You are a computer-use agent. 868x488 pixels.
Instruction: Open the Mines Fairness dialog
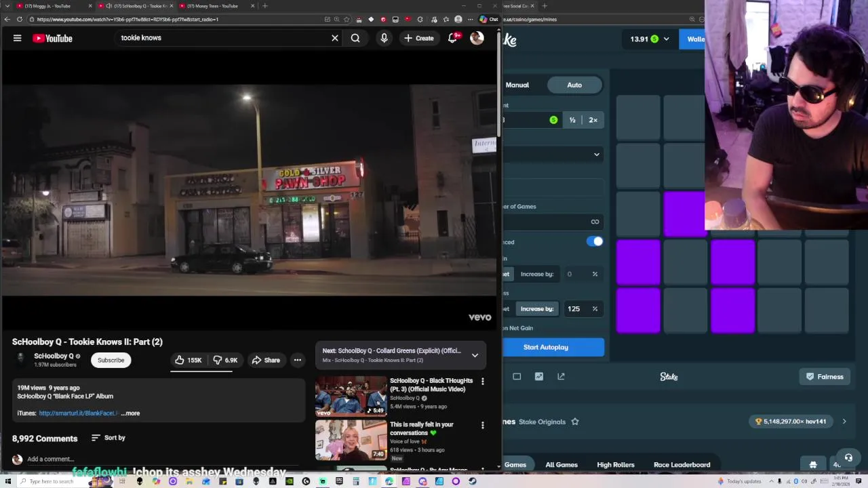[x=825, y=377]
